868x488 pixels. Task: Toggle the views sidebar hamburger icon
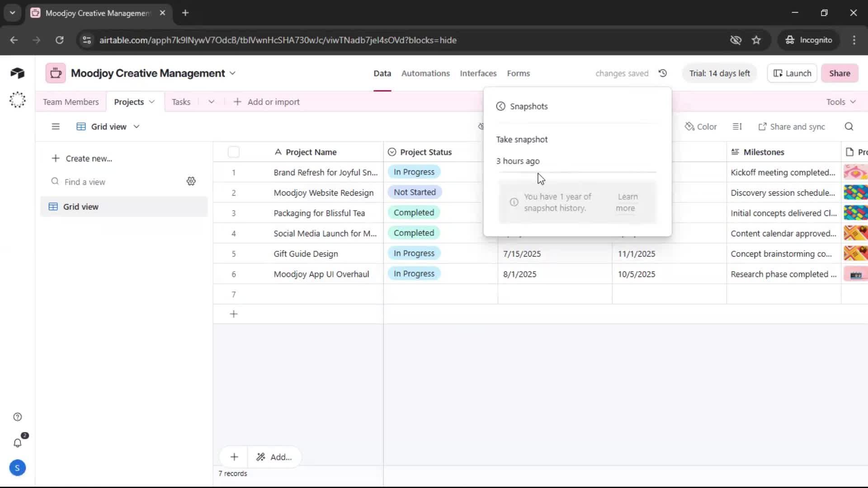click(56, 127)
